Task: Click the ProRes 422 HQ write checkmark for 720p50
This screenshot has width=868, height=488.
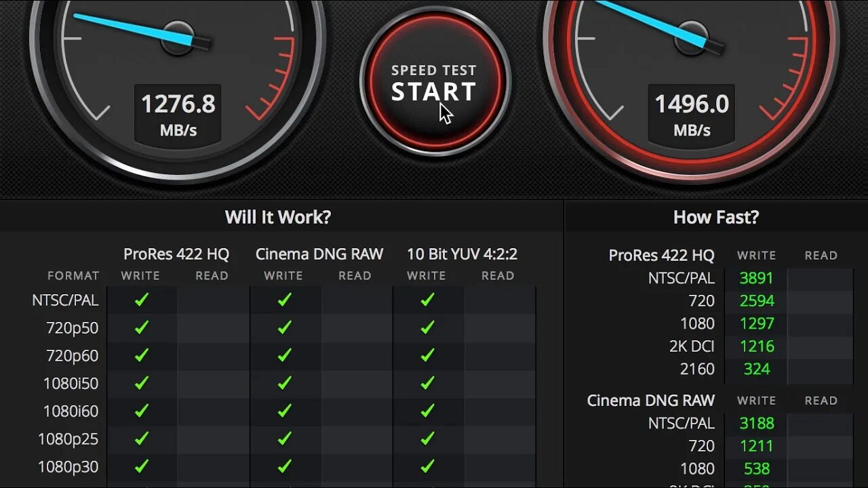Action: click(x=142, y=327)
